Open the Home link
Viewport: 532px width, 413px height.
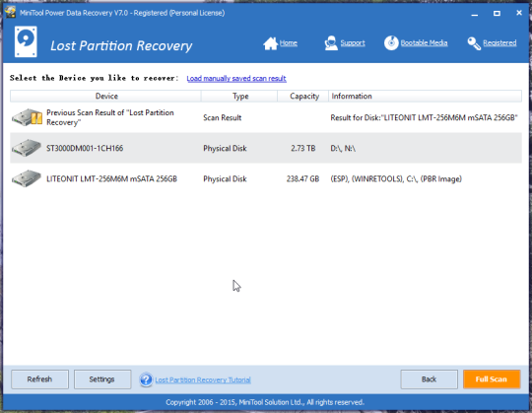[x=289, y=43]
